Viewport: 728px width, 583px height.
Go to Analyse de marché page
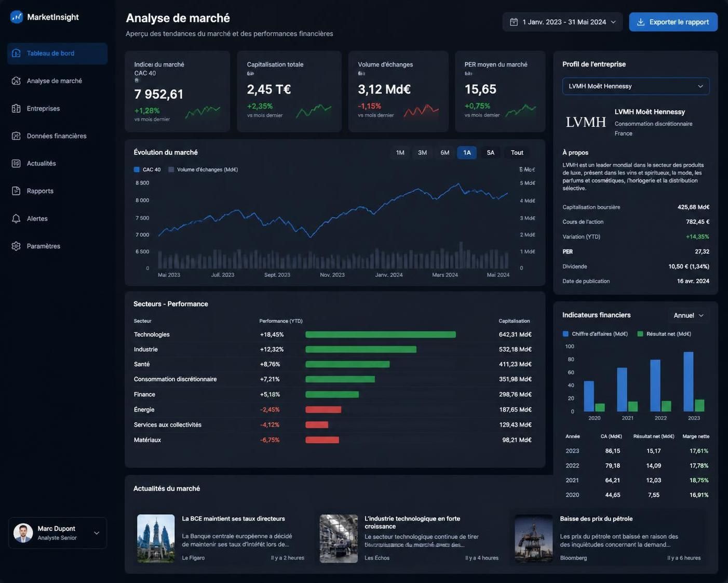pyautogui.click(x=58, y=81)
